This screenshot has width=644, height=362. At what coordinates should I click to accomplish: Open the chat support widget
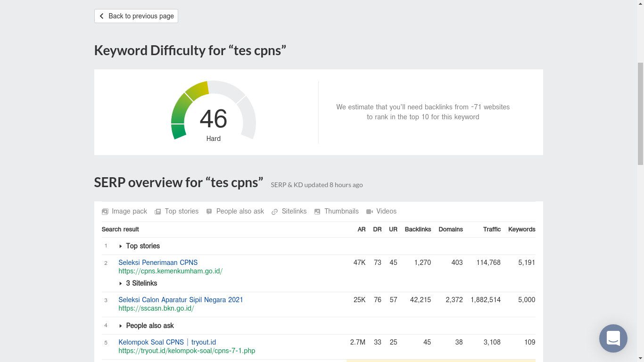613,338
